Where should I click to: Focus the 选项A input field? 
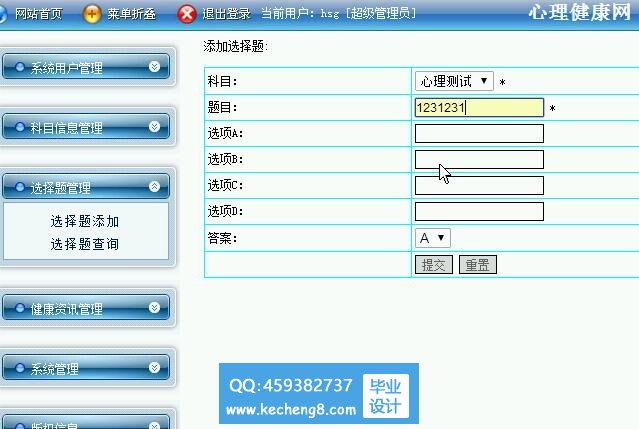point(479,134)
